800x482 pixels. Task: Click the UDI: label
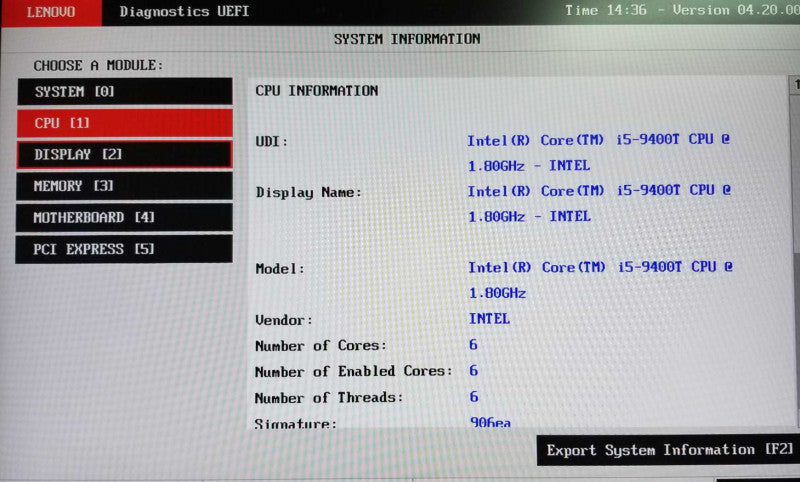click(272, 141)
